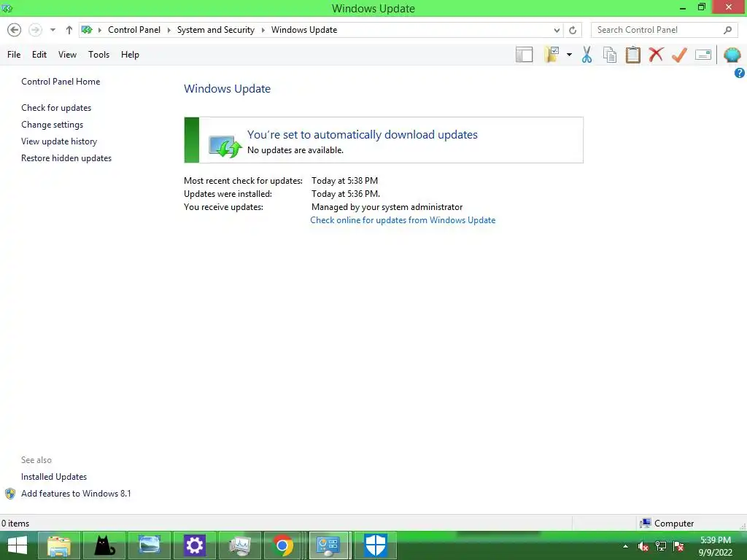
Task: Open help via blue question mark
Action: coord(740,73)
